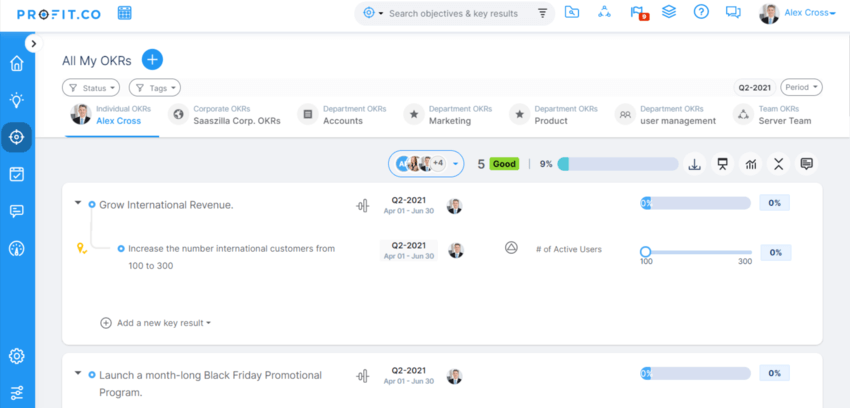
Task: Click the blue plus button to add OKR
Action: pos(152,60)
